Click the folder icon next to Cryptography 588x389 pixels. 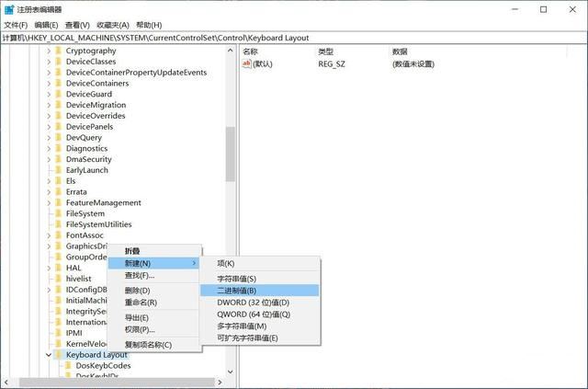[x=58, y=51]
